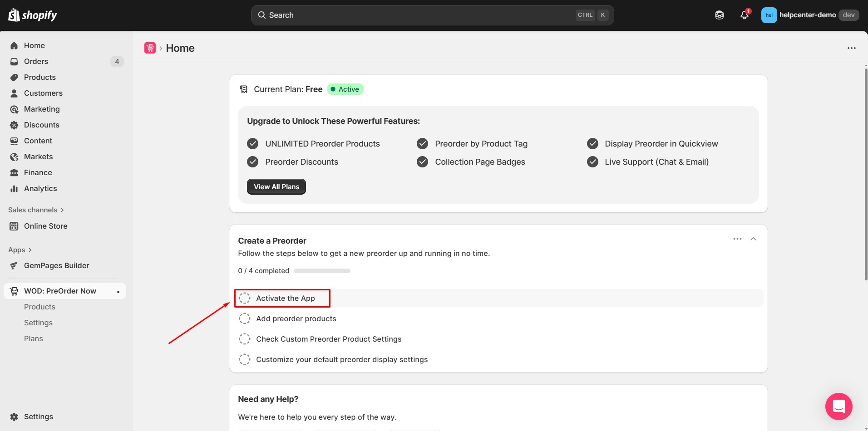Screen dimensions: 868x431
Task: Click the Orders inbox icon
Action: click(14, 61)
